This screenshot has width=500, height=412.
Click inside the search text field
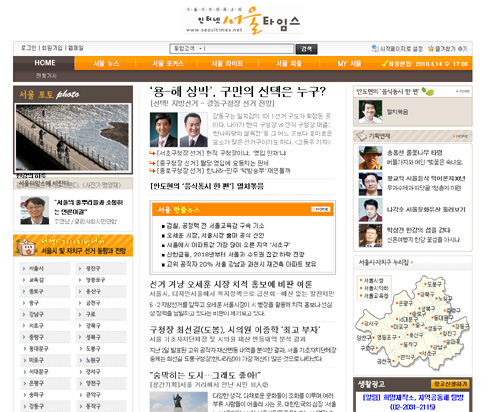click(248, 49)
